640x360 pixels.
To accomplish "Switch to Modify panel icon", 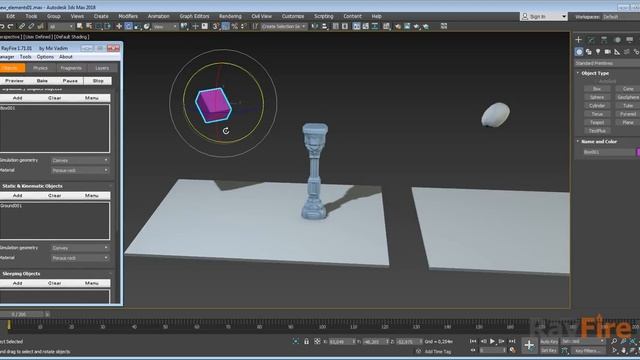I will click(x=591, y=40).
